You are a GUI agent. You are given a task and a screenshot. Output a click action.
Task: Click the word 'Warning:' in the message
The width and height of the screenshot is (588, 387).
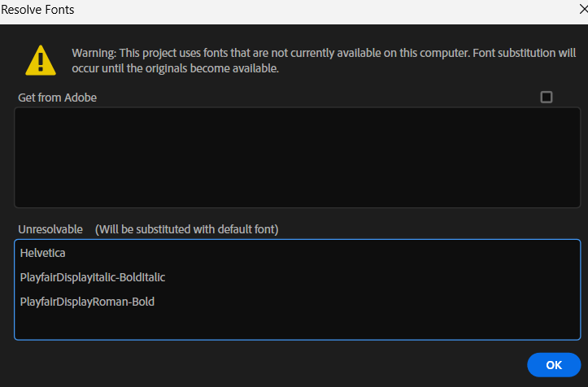pos(94,53)
